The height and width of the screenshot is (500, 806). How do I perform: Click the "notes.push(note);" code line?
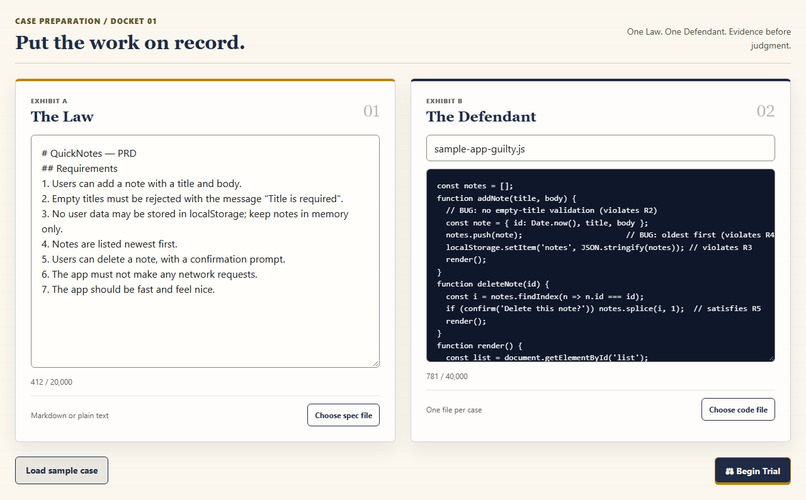click(x=610, y=235)
